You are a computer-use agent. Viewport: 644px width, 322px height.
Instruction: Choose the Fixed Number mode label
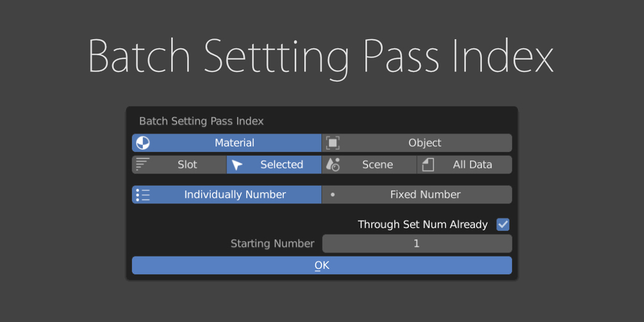click(425, 195)
